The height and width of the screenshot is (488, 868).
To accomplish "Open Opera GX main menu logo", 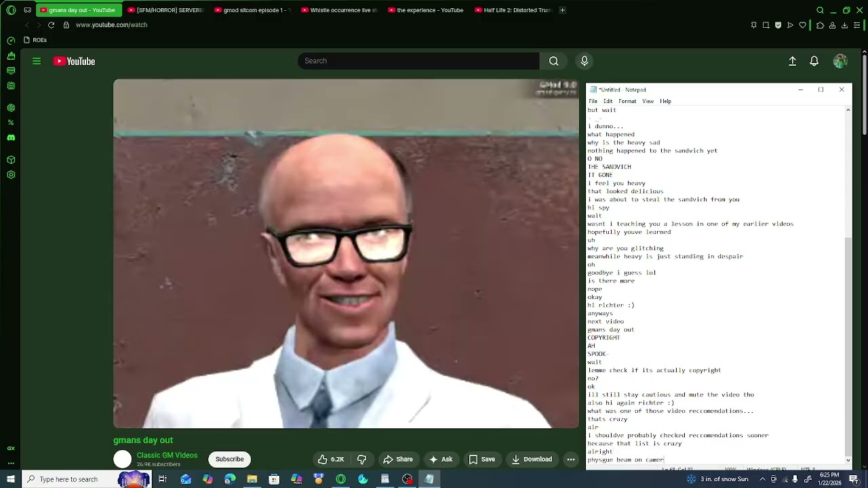I will [x=11, y=10].
